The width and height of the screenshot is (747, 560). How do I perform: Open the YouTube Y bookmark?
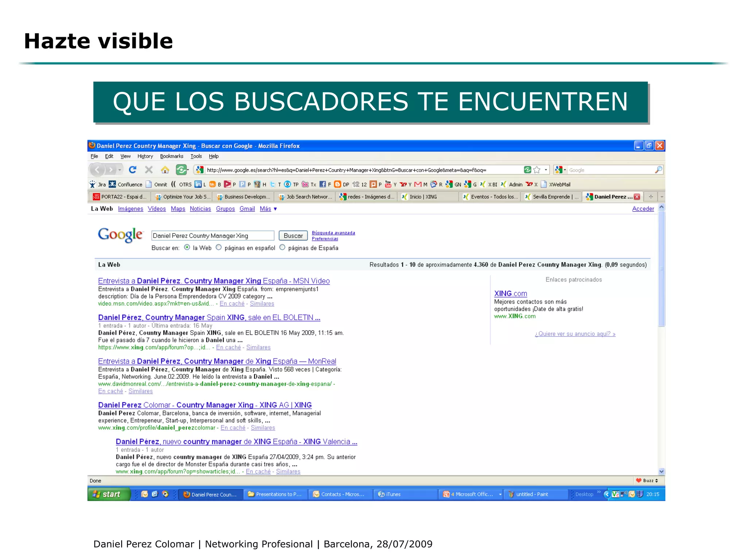click(391, 184)
